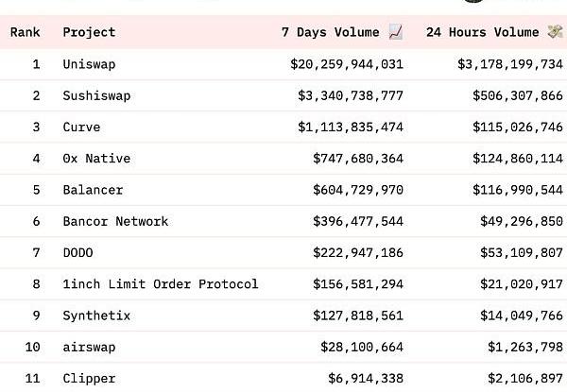Click the Synthetix project name
567x392 pixels.
(x=96, y=315)
